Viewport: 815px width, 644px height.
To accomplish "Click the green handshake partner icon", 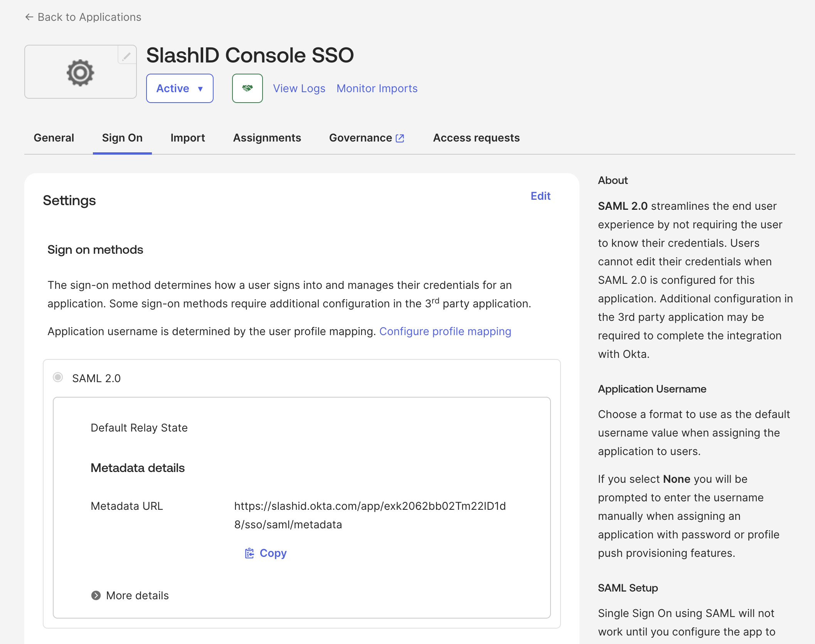I will (247, 88).
